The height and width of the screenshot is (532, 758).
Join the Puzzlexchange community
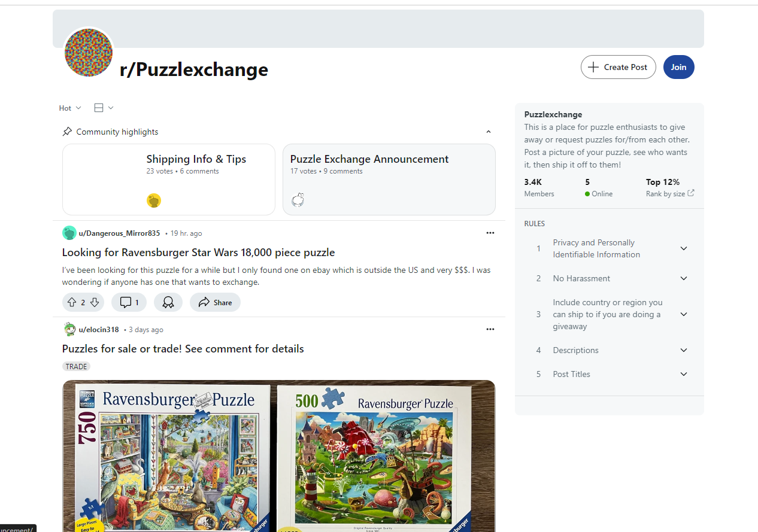(x=679, y=67)
